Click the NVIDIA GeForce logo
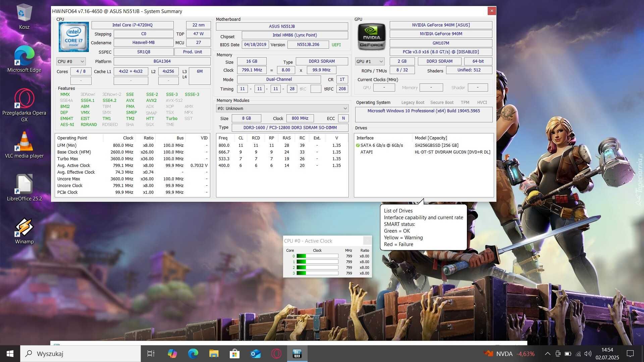Viewport: 644px width, 362px height. (x=371, y=37)
